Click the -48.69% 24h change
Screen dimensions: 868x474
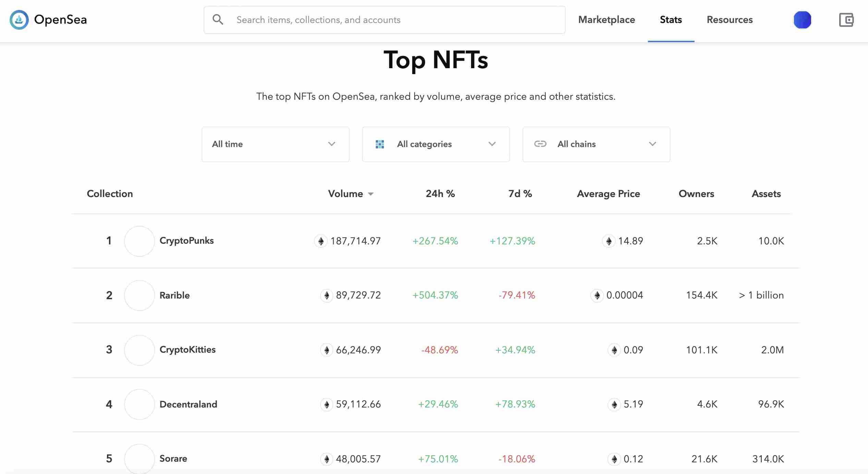coord(439,350)
